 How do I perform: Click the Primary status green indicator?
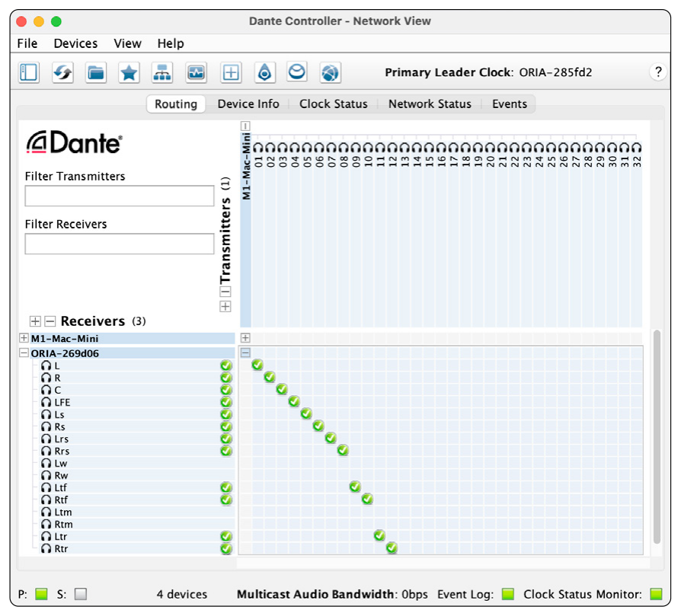tap(41, 594)
